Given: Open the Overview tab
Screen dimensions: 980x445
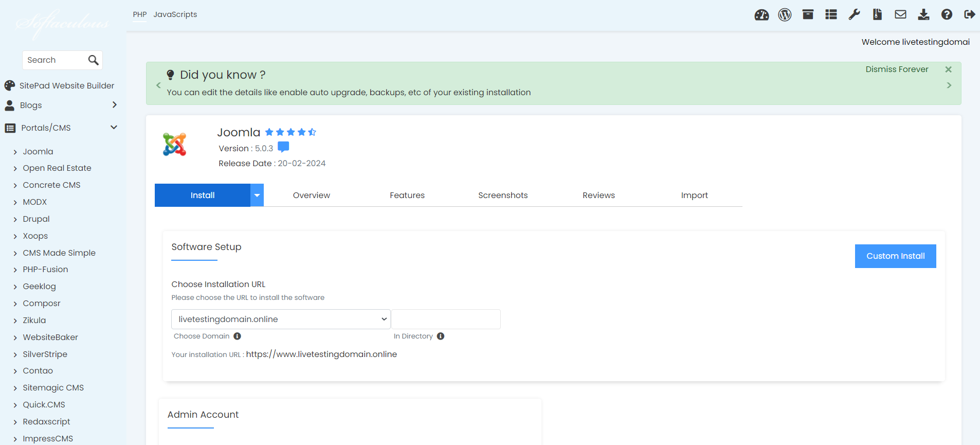Looking at the screenshot, I should click(312, 195).
